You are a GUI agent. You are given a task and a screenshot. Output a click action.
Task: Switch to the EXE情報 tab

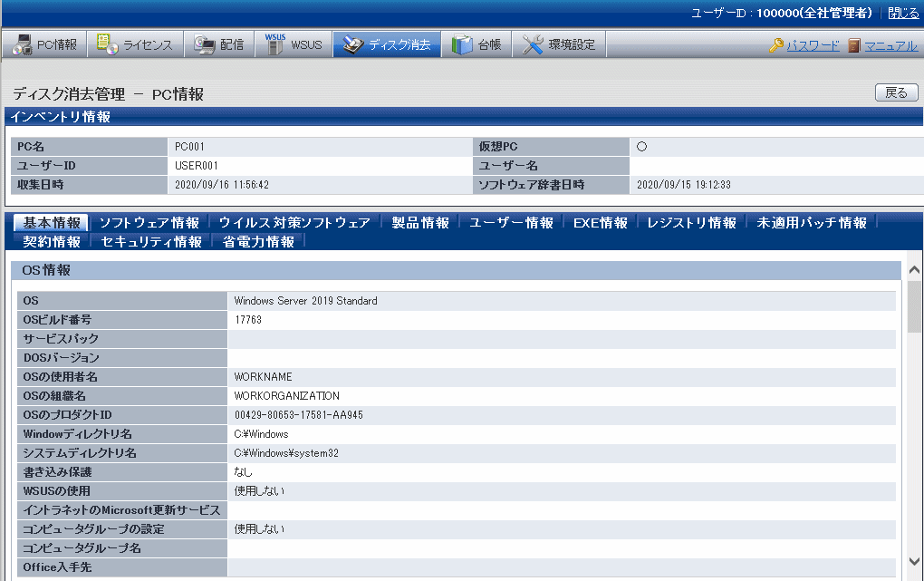601,223
